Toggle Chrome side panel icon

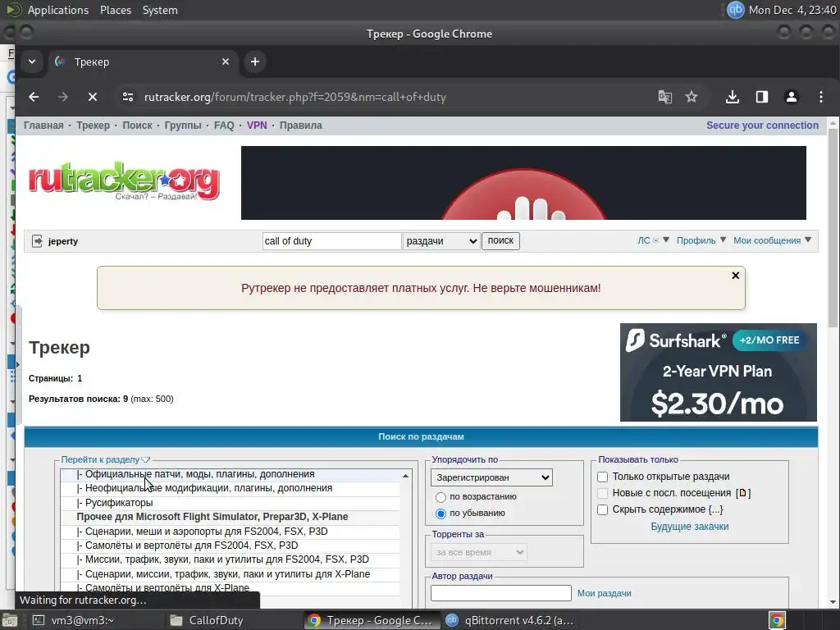762,97
